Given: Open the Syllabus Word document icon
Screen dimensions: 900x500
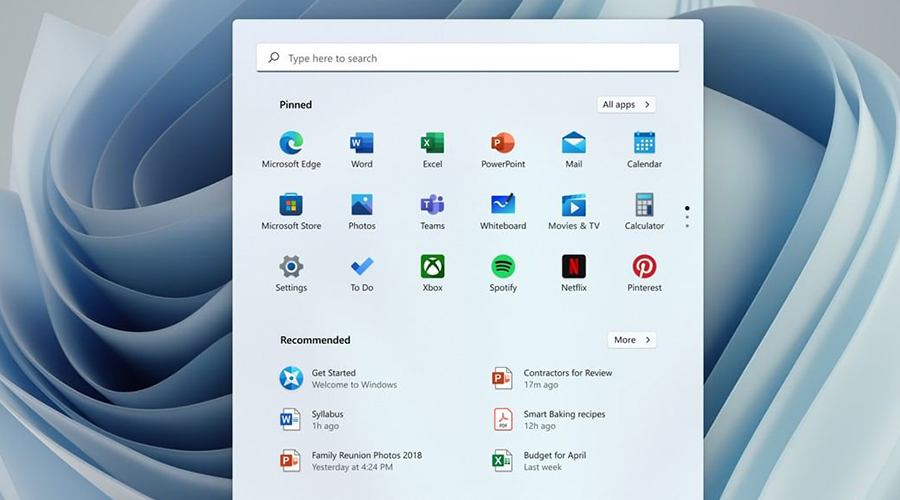Looking at the screenshot, I should [290, 420].
